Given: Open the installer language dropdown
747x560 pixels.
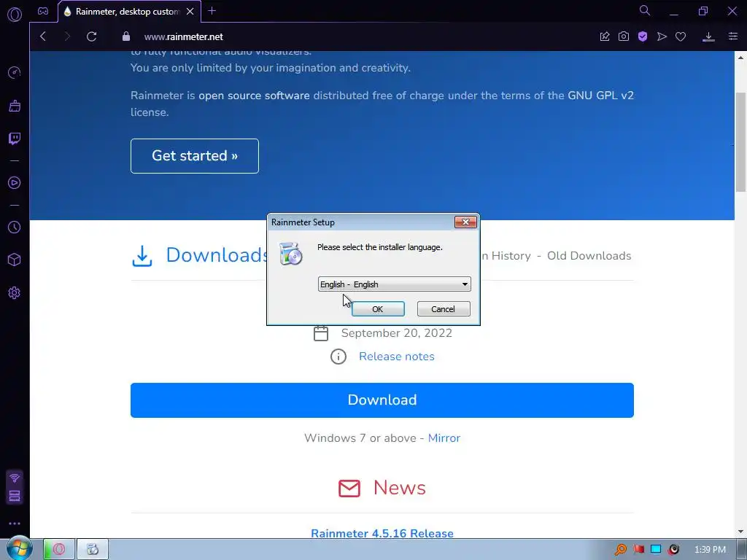Looking at the screenshot, I should click(x=395, y=284).
